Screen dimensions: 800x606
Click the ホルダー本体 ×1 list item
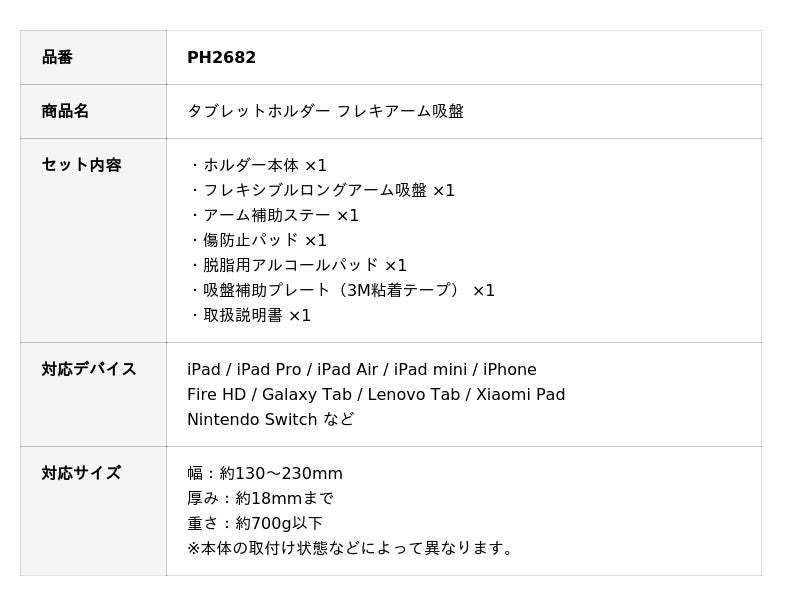tap(259, 166)
